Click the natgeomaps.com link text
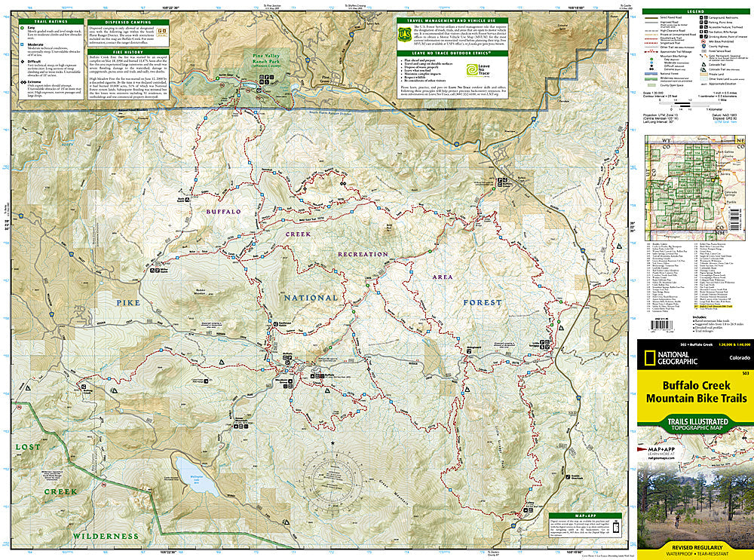 coord(661,457)
